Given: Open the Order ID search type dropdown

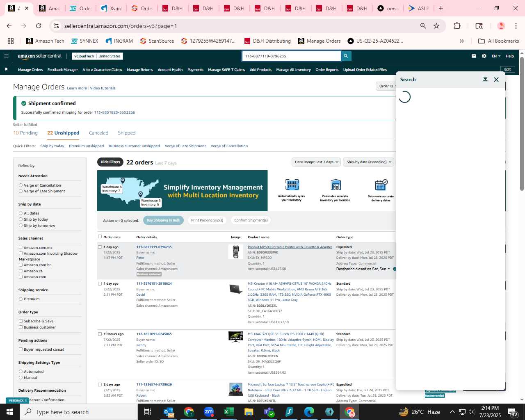Looking at the screenshot, I should point(386,86).
